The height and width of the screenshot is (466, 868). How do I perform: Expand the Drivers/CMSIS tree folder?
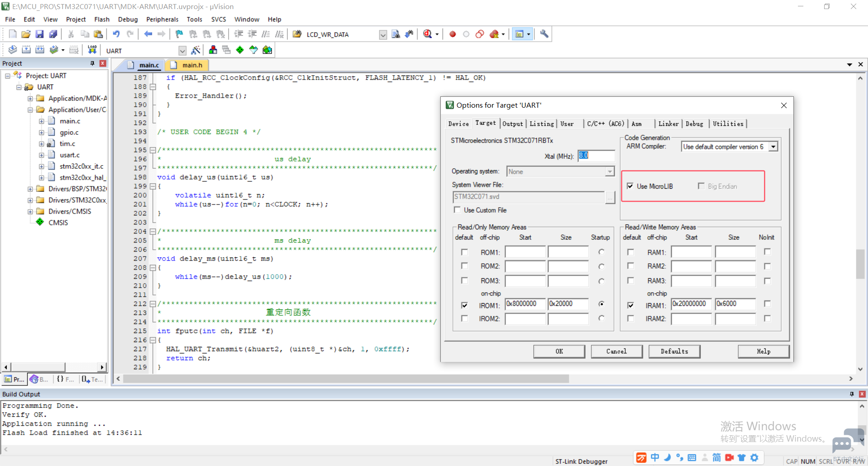pyautogui.click(x=30, y=211)
